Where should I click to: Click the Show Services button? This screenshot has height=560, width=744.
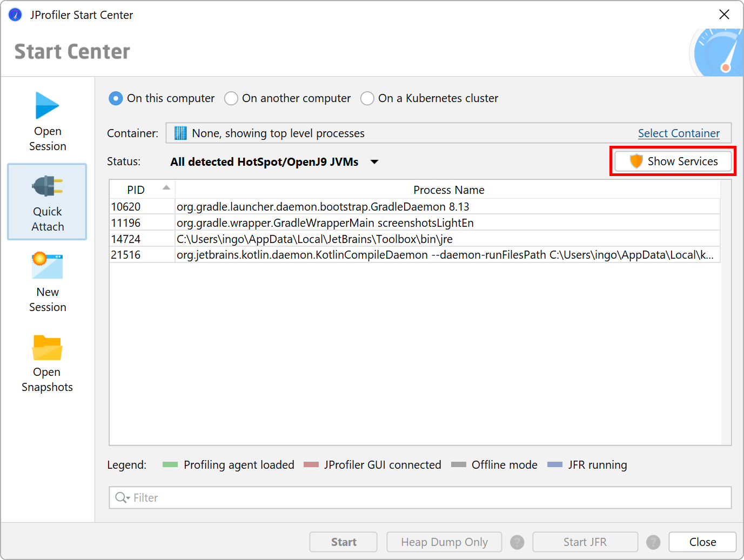[x=673, y=161]
